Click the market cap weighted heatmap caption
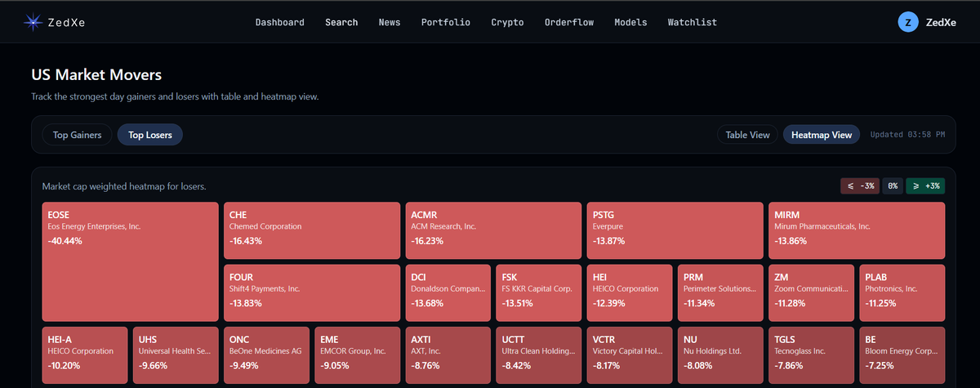980x388 pixels. [124, 186]
